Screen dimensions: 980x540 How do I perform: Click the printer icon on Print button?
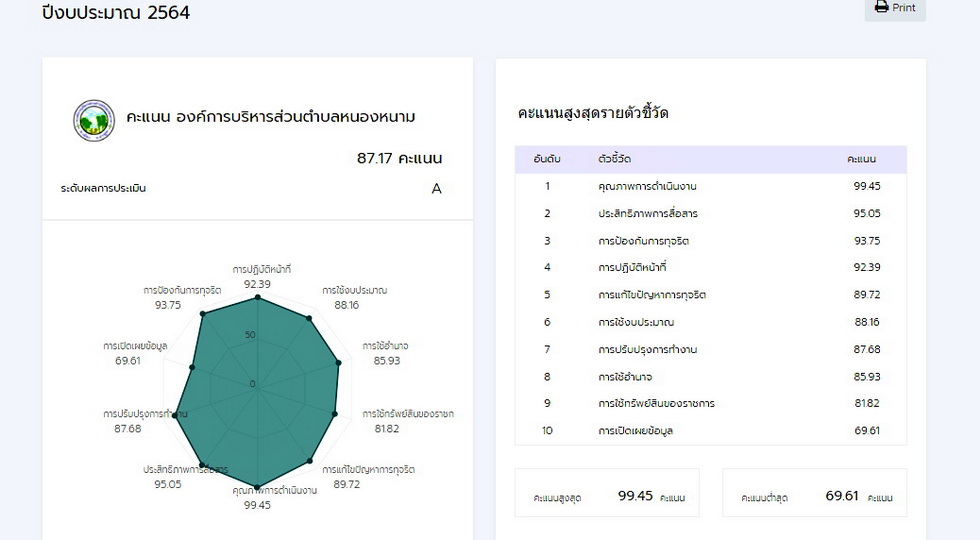point(881,7)
